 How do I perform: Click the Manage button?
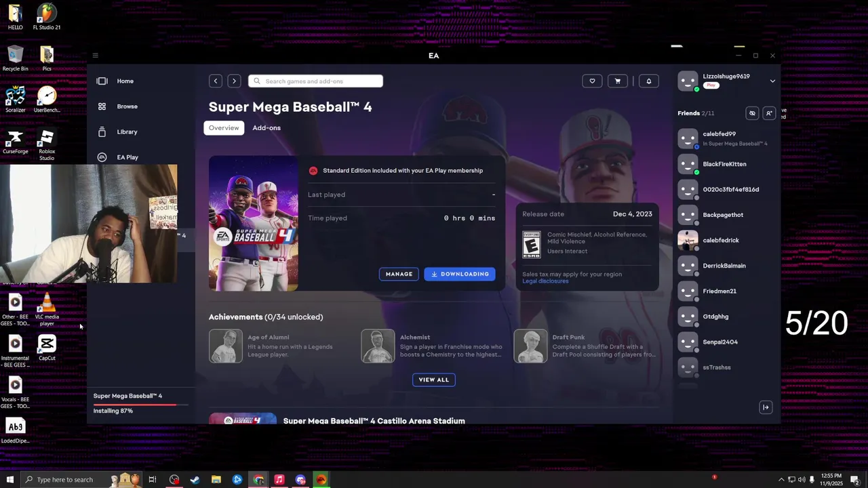pos(399,274)
